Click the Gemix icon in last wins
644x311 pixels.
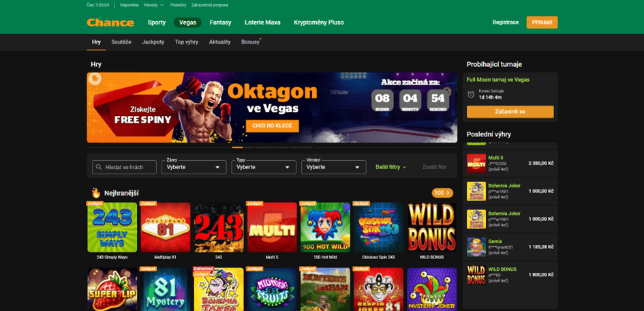(476, 247)
